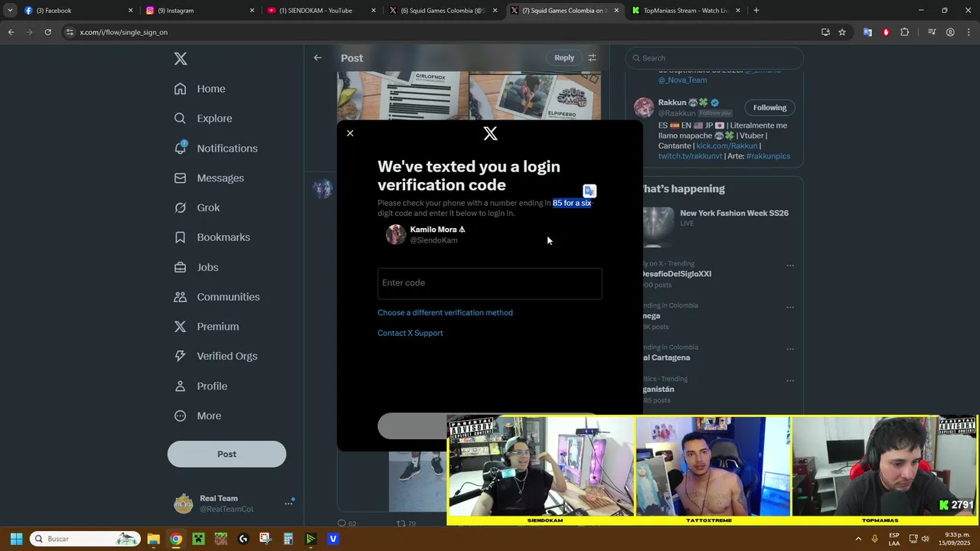This screenshot has width=980, height=551.
Task: Click the X logo in sidebar
Action: 181,58
